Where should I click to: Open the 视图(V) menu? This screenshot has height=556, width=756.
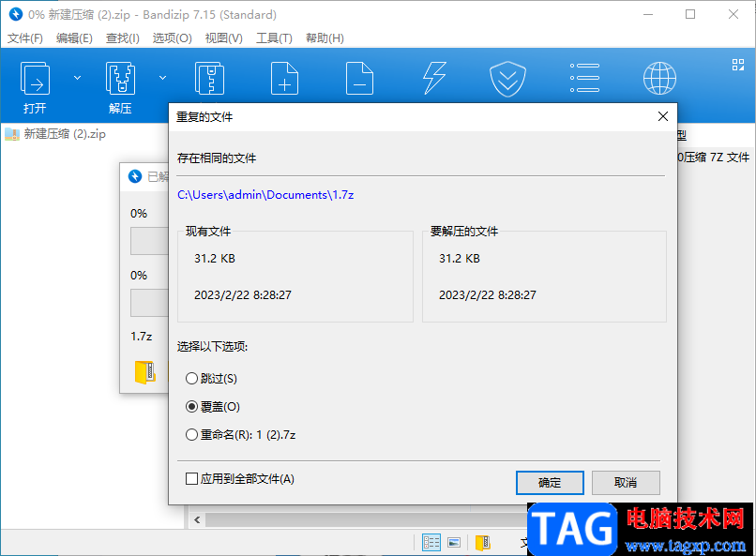click(x=224, y=38)
